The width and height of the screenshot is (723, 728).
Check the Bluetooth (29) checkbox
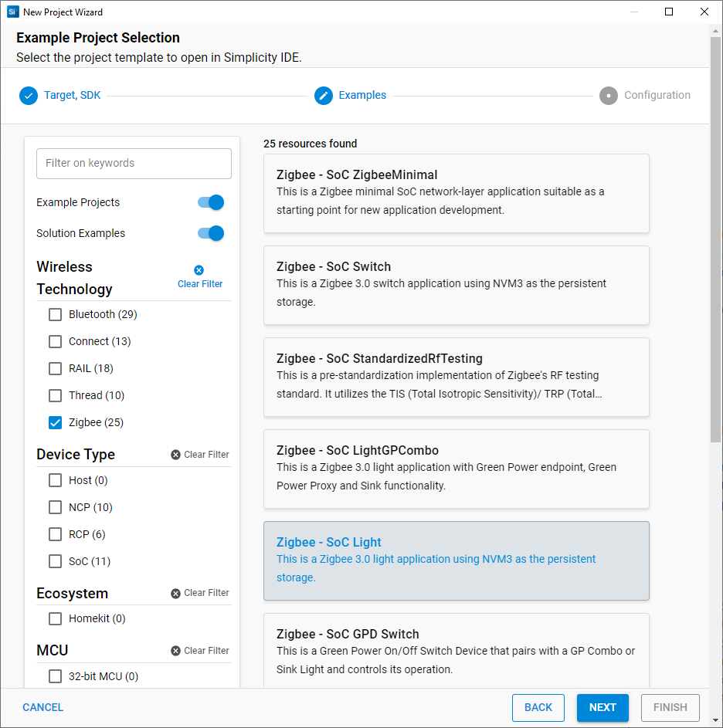(x=56, y=314)
